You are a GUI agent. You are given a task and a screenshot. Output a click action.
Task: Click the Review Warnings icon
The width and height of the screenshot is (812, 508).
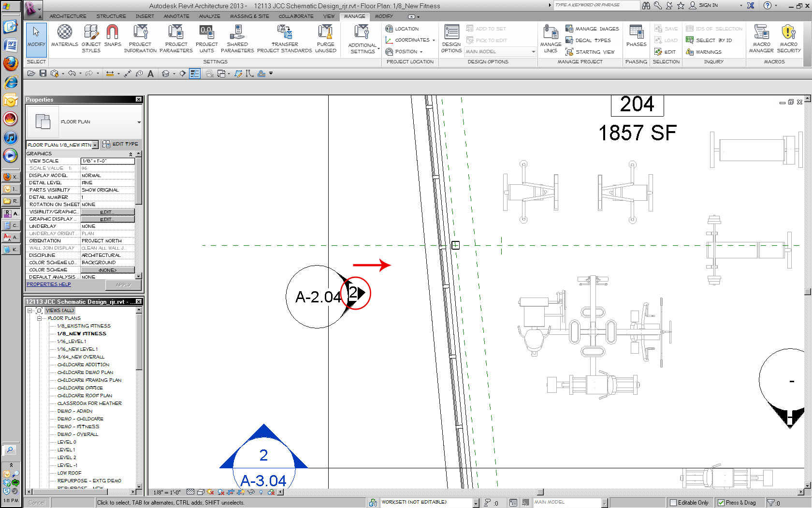click(690, 52)
